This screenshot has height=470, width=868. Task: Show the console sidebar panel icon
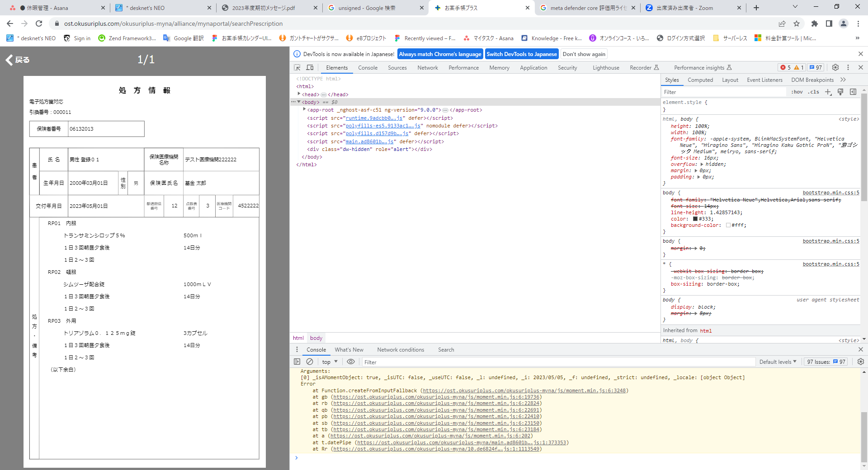coord(297,362)
